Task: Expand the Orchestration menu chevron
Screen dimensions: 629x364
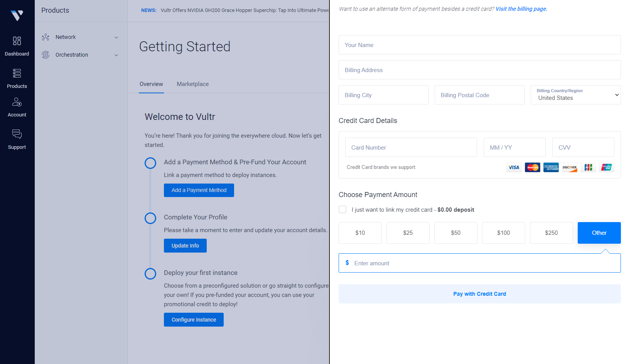Action: pyautogui.click(x=116, y=55)
